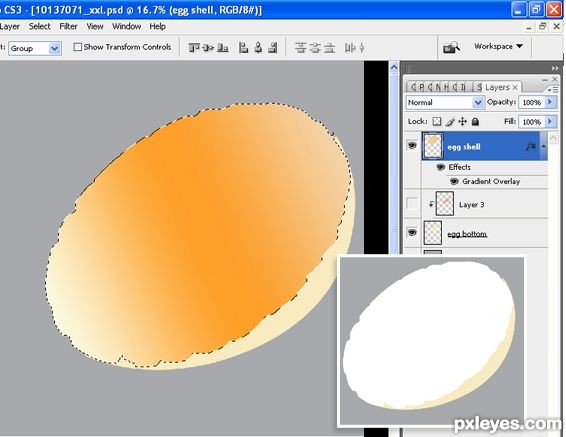566x437 pixels.
Task: Collapse the egg shell layer effects list
Action: click(x=543, y=147)
